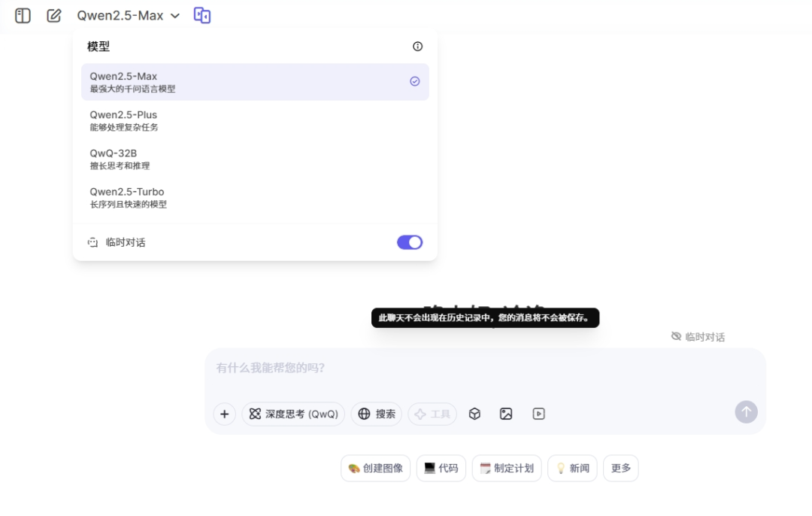Click the 代码 suggestion button
This screenshot has height=516, width=812.
click(x=441, y=468)
